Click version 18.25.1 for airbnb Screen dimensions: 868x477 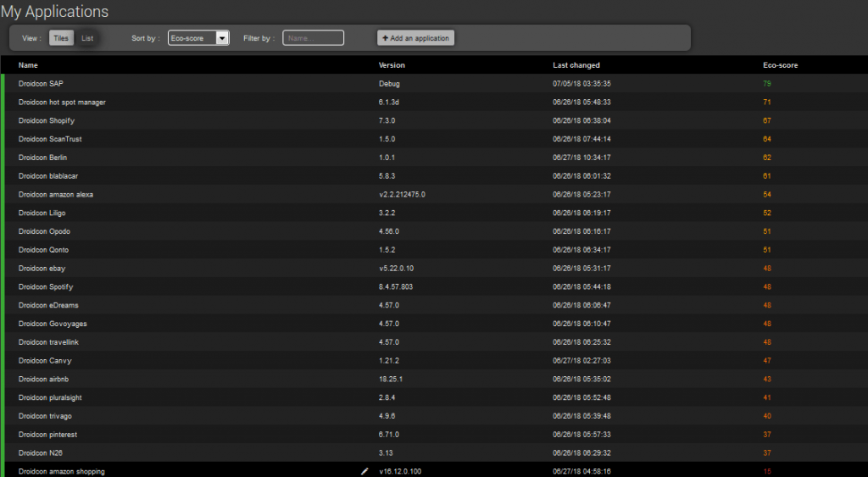click(391, 379)
